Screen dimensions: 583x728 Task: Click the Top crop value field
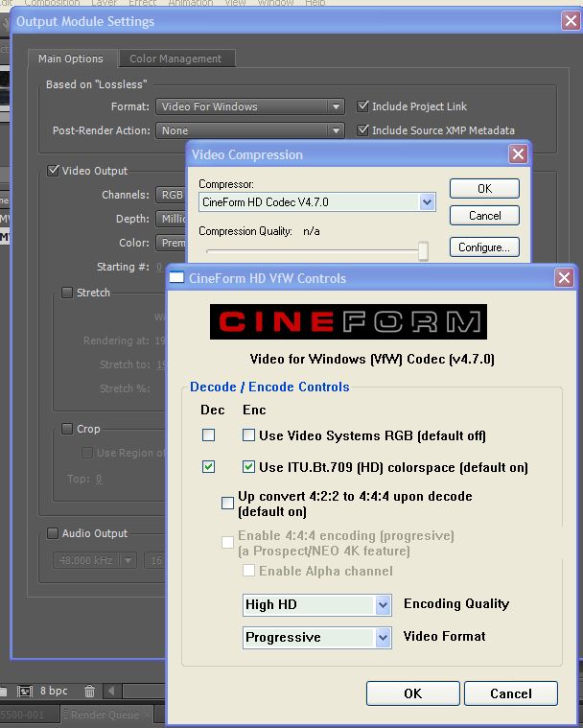coord(99,479)
